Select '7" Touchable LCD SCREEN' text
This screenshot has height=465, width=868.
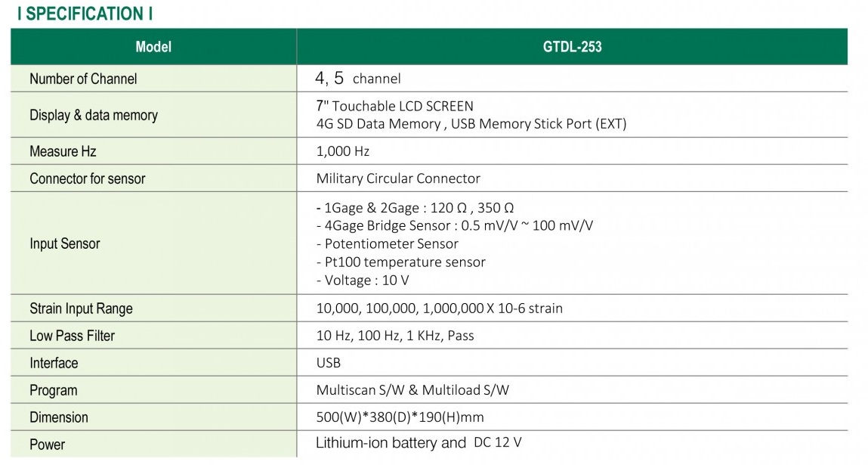coord(394,106)
